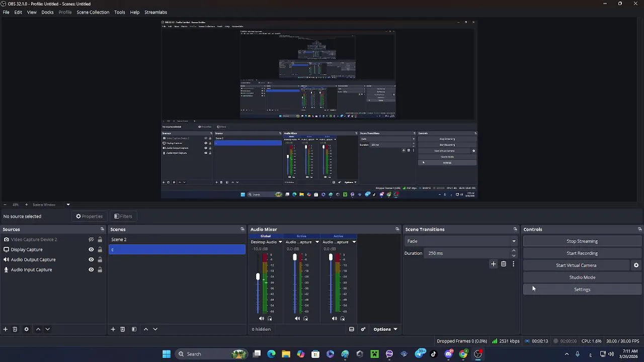Move scene down in the Scenes list
The image size is (644, 362).
pyautogui.click(x=155, y=329)
